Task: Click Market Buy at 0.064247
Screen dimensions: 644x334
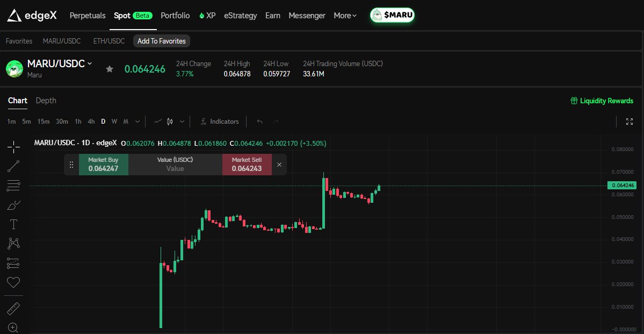Action: click(x=104, y=165)
